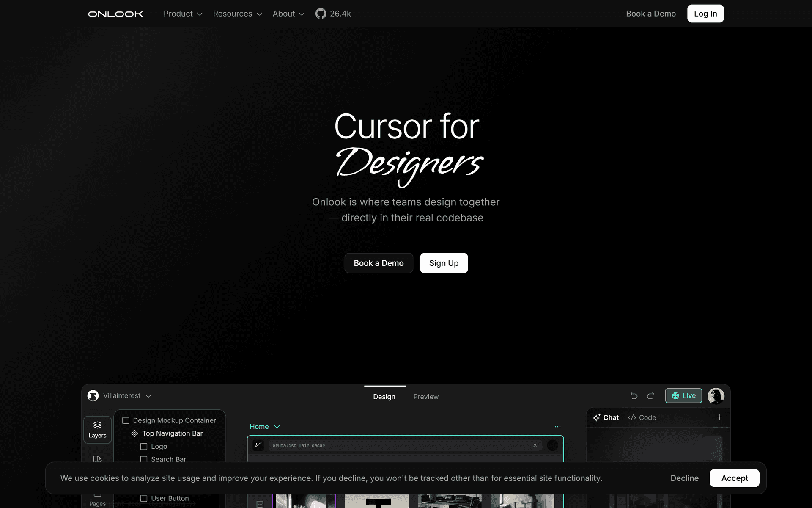812x508 pixels.
Task: Click the undo arrow icon
Action: point(634,396)
